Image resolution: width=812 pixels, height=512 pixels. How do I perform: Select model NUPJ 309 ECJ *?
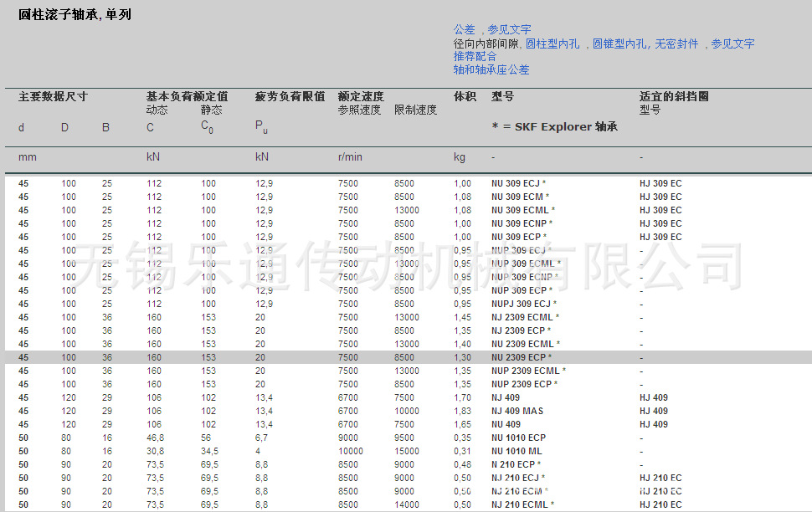pos(524,304)
